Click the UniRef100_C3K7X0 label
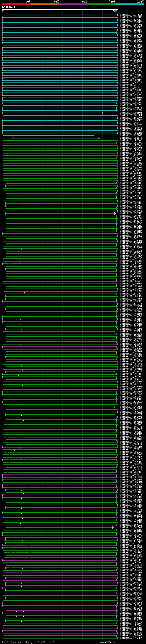 pos(131,201)
